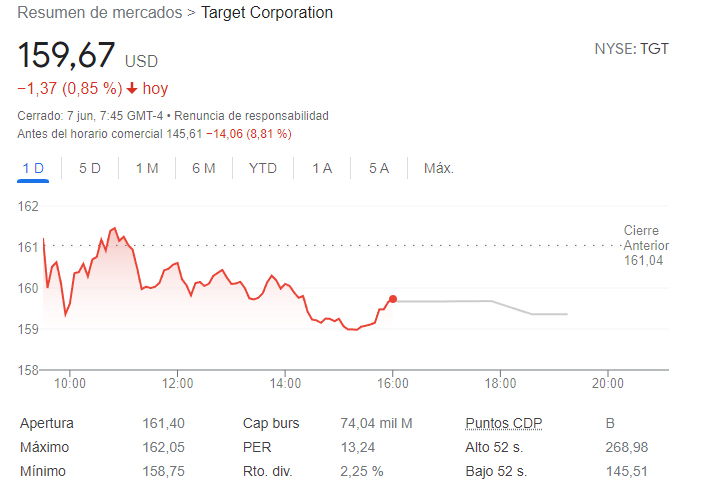The height and width of the screenshot is (497, 704).
Task: Switch to the YTD tab
Action: point(263,168)
